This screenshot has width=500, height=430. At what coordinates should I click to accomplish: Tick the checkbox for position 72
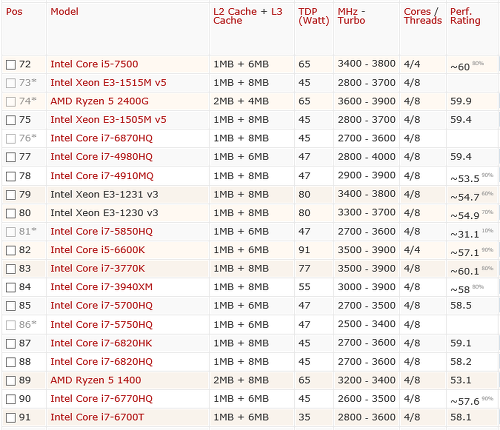tap(11, 65)
